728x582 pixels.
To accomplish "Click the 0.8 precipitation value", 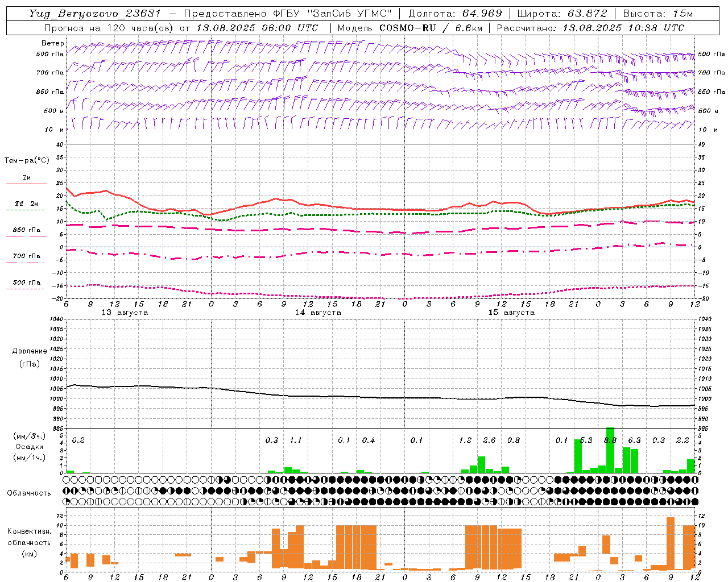I will (514, 440).
